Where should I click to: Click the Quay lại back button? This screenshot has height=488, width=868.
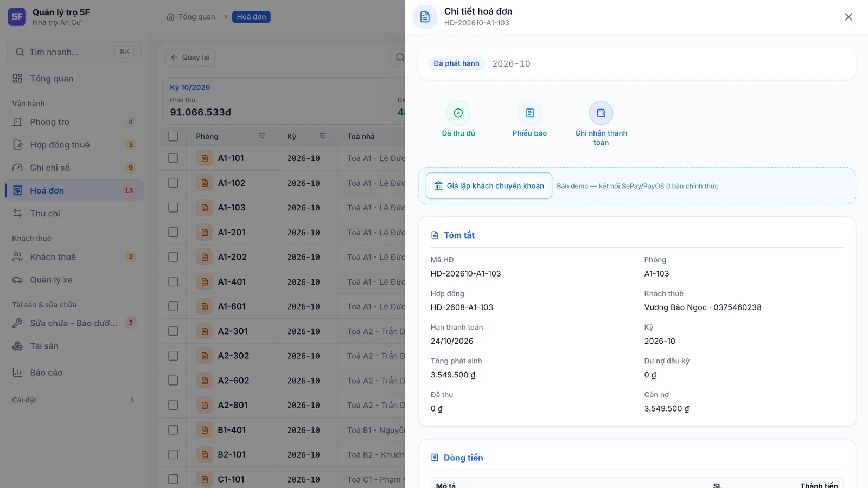190,57
